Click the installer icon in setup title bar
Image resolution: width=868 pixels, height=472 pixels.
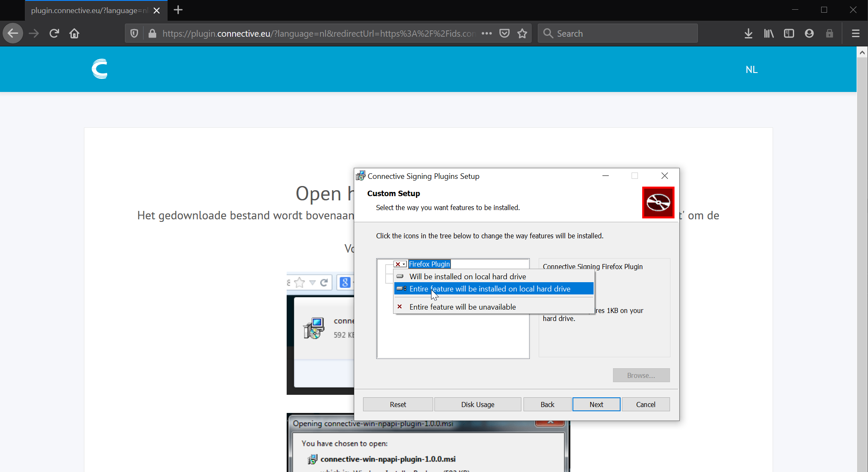tap(361, 176)
